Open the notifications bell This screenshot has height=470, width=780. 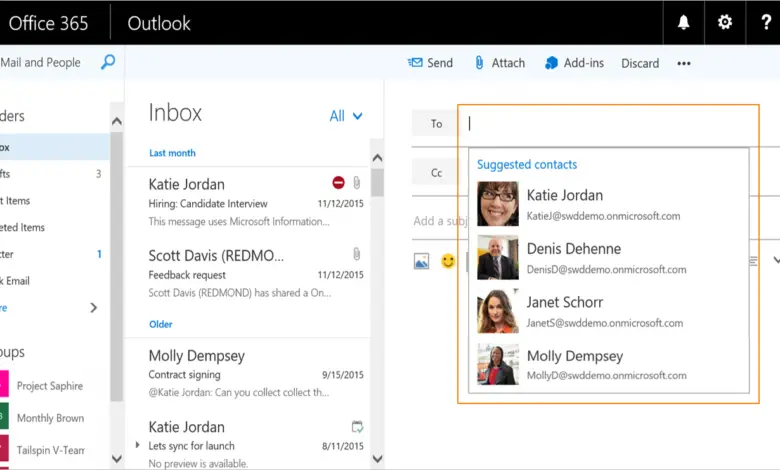click(x=683, y=22)
